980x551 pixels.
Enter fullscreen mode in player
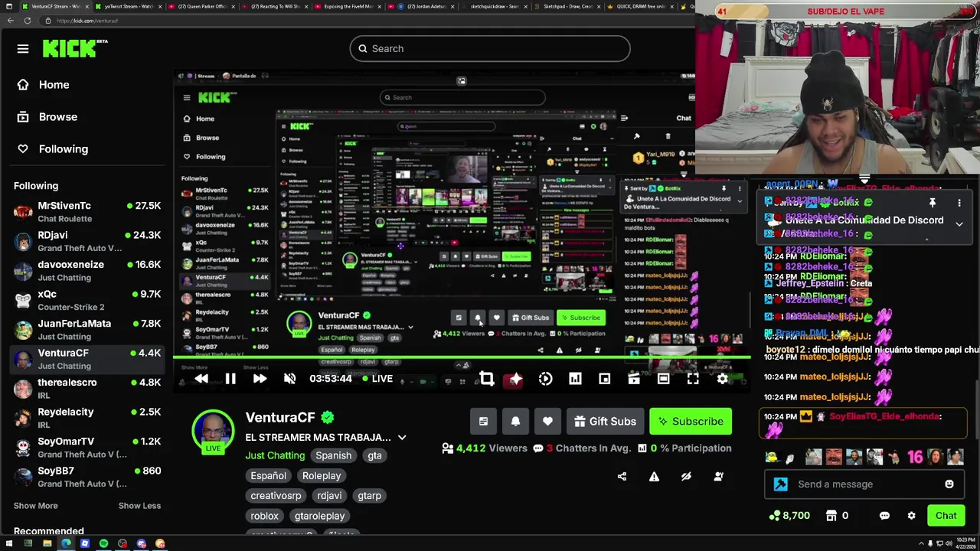click(693, 379)
